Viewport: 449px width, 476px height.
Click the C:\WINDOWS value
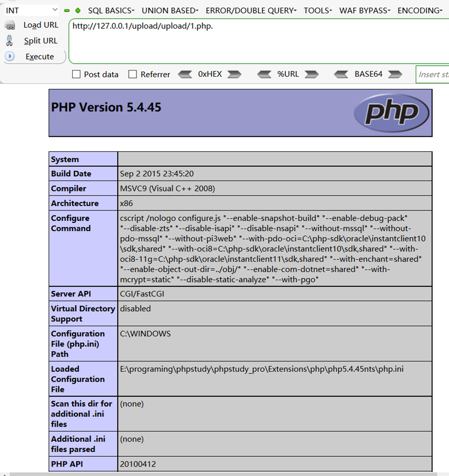point(145,333)
